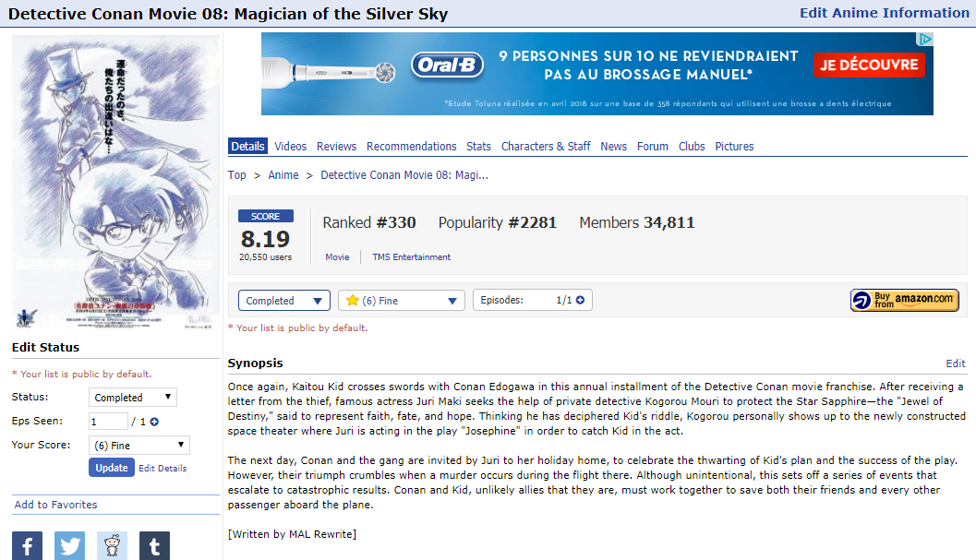
Task: Click the anime poster thumbnail
Action: pyautogui.click(x=115, y=182)
